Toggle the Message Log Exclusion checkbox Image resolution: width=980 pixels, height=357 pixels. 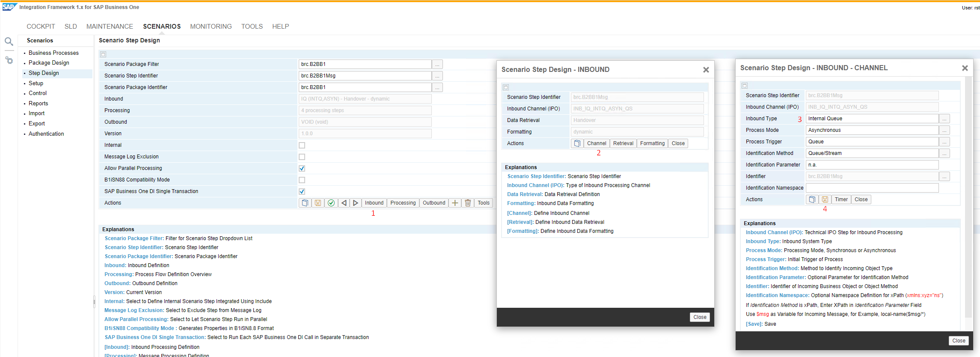pyautogui.click(x=302, y=157)
